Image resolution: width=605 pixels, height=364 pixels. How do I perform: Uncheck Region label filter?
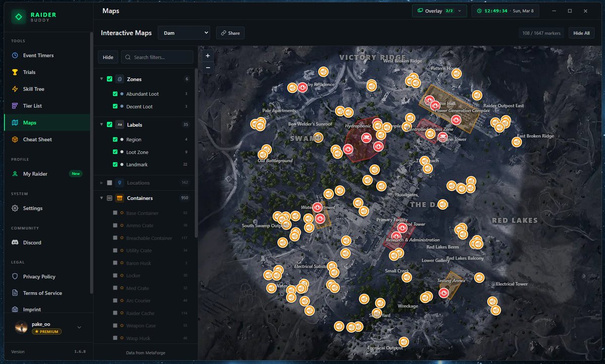tap(115, 140)
